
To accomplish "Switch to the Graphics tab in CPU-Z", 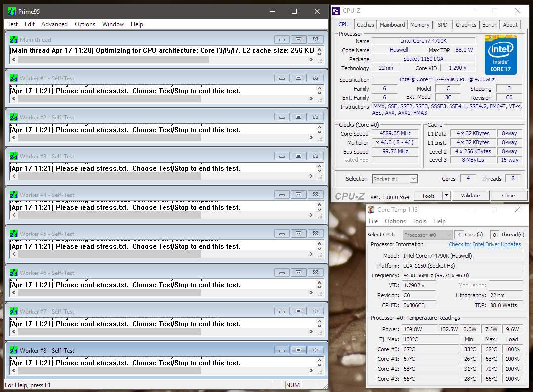I will [x=466, y=25].
